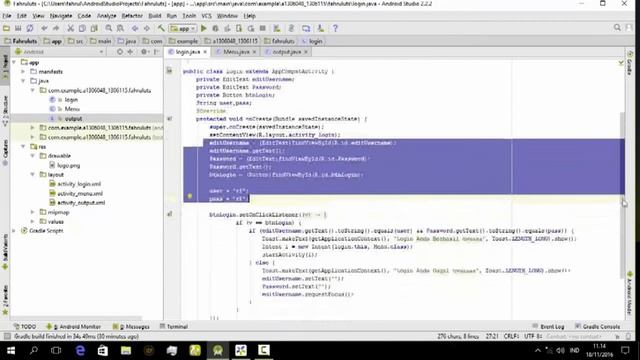Click the intention lightbulb in gutter
The height and width of the screenshot is (360, 640).
coord(190,196)
